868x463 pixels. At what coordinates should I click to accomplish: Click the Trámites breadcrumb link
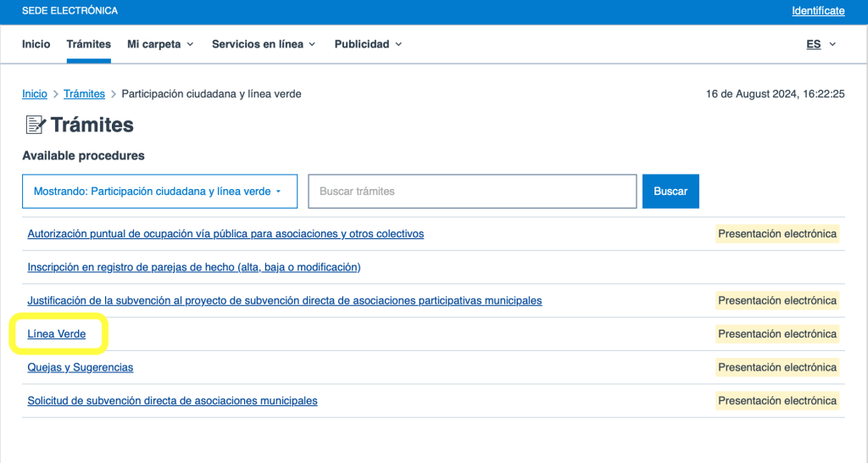84,94
